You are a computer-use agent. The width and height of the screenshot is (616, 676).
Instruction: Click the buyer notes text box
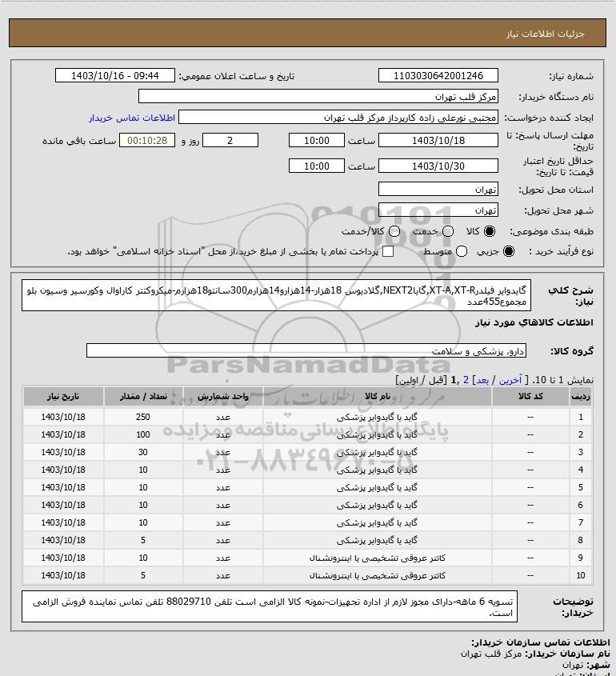pos(270,606)
